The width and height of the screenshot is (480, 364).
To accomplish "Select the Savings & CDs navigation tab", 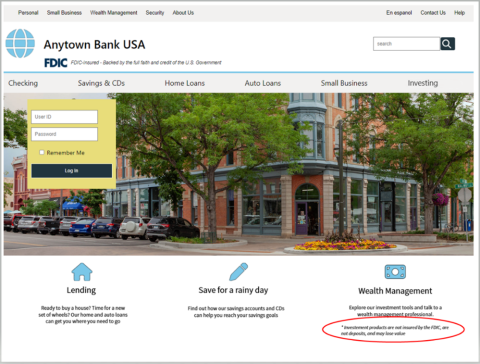I will point(101,83).
